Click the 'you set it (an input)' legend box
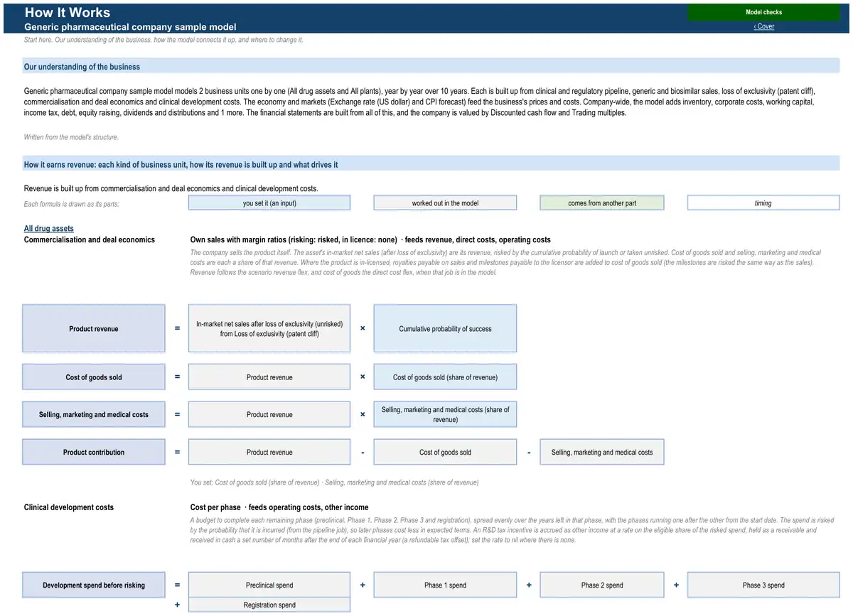 269,203
